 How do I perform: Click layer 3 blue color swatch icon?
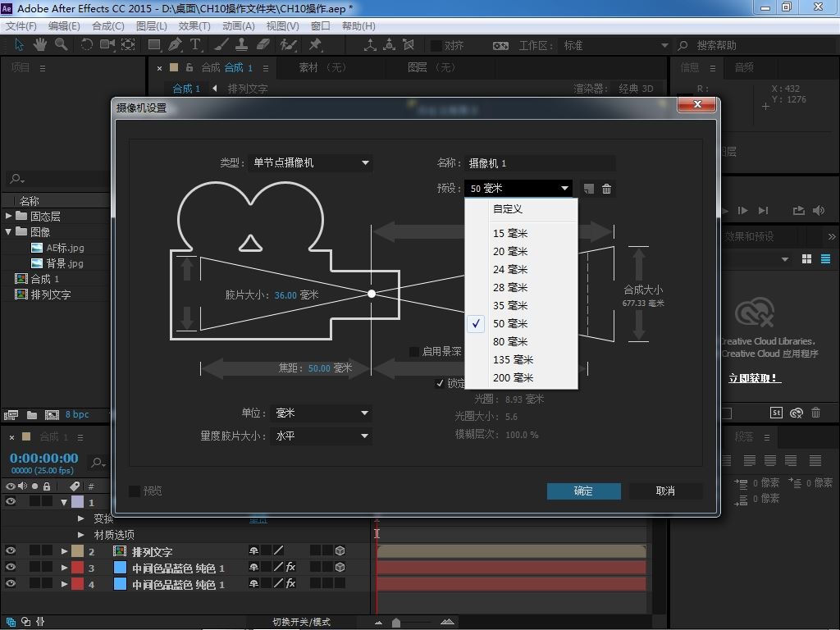120,568
